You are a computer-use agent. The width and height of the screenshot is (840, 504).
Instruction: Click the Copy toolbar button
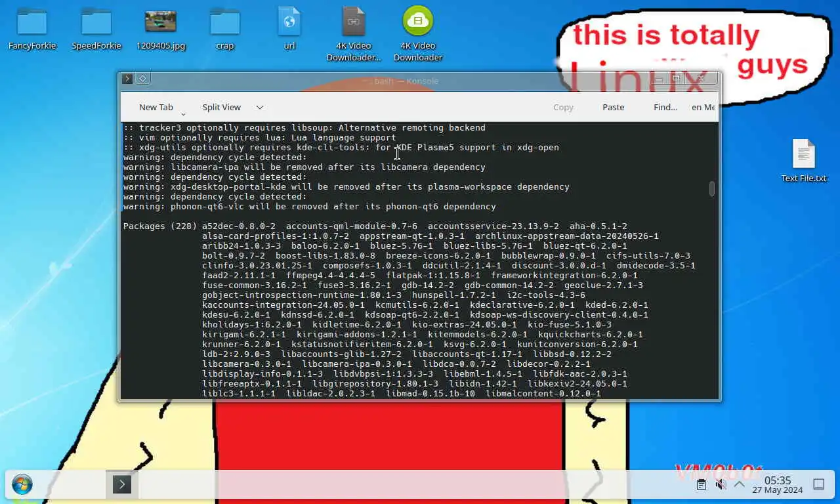tap(563, 107)
